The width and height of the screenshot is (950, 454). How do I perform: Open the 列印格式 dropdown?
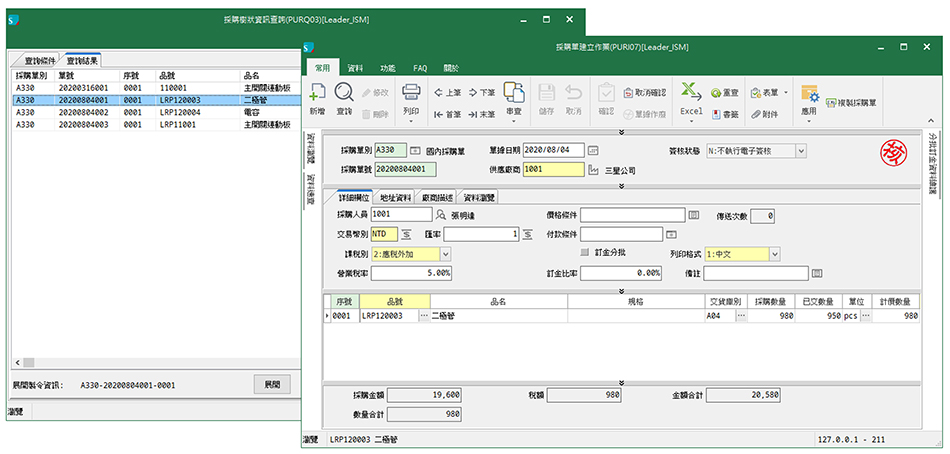(776, 254)
